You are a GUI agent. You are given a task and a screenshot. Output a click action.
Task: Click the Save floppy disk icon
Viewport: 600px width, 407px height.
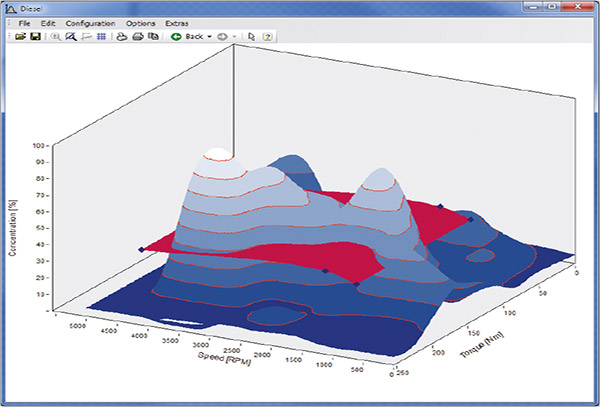(35, 36)
